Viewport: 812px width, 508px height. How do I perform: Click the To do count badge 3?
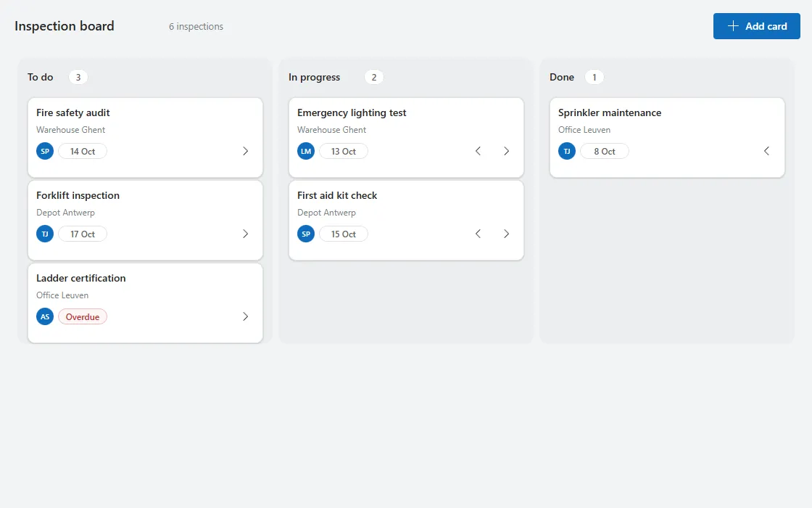coord(78,77)
